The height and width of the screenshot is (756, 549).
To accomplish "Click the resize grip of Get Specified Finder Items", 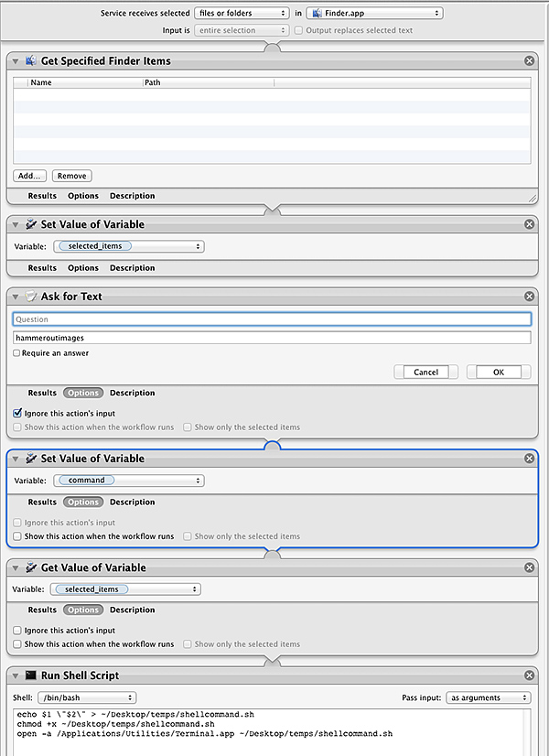I will pyautogui.click(x=533, y=199).
